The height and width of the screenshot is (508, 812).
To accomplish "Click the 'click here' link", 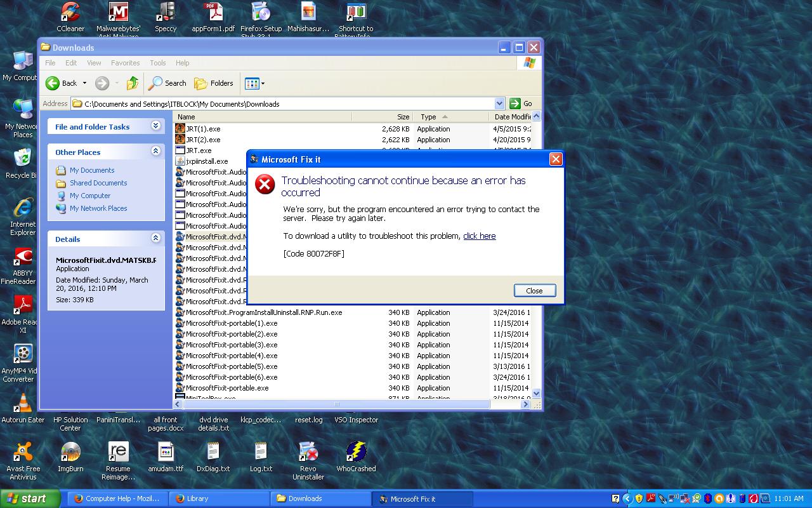I will click(479, 236).
